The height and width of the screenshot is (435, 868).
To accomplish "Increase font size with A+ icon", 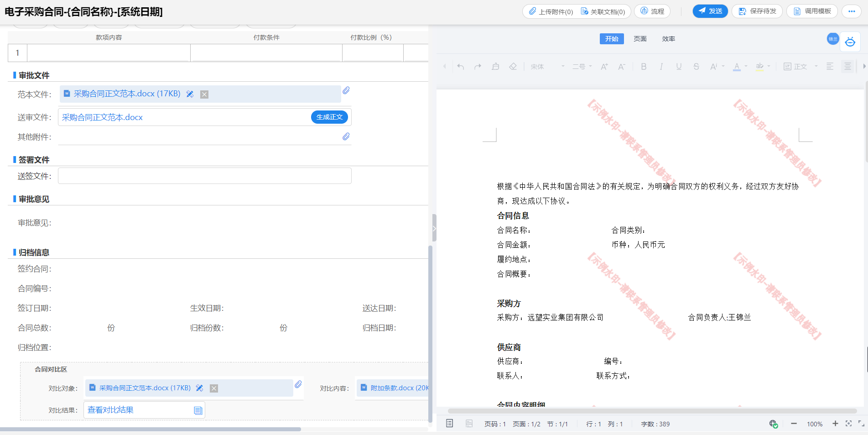I will point(604,67).
